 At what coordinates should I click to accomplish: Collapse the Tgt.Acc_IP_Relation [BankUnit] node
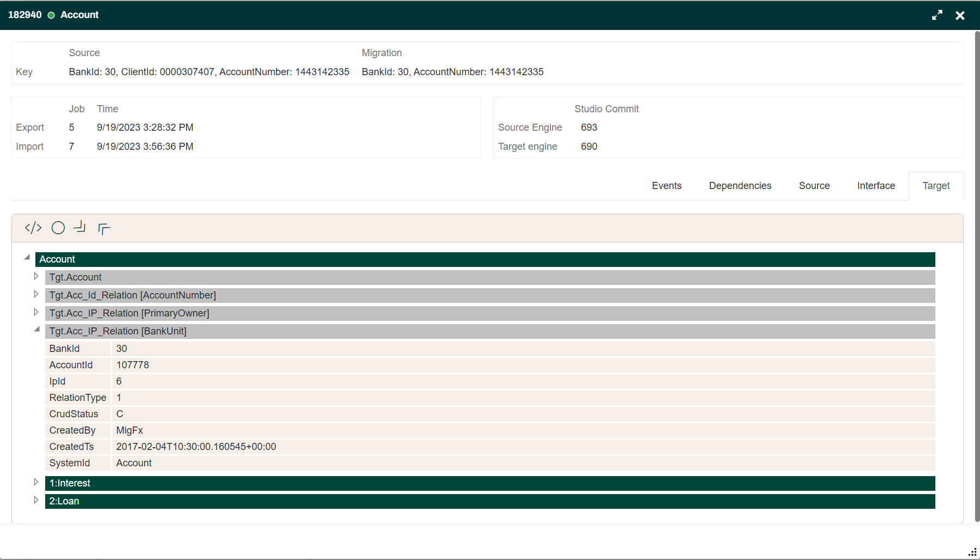tap(36, 330)
